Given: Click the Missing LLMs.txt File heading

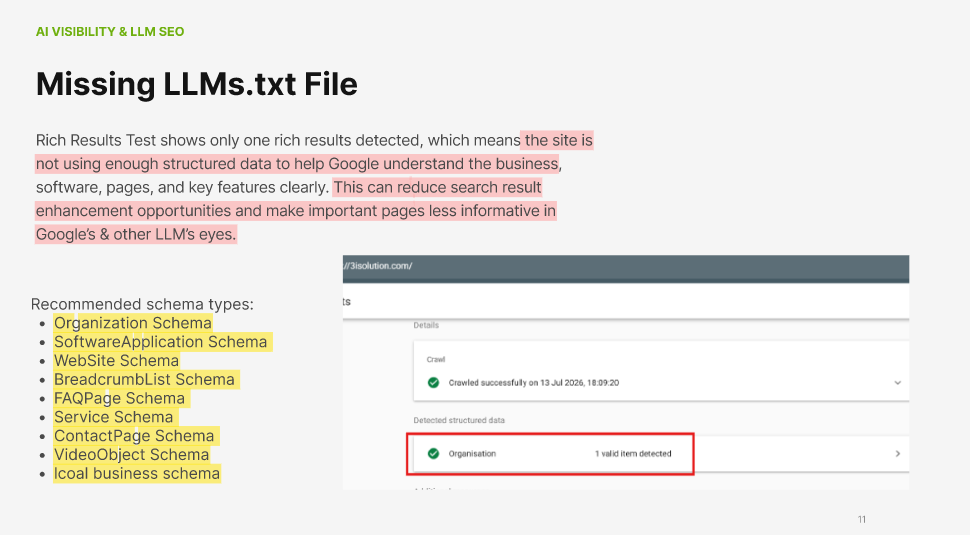Looking at the screenshot, I should (197, 83).
